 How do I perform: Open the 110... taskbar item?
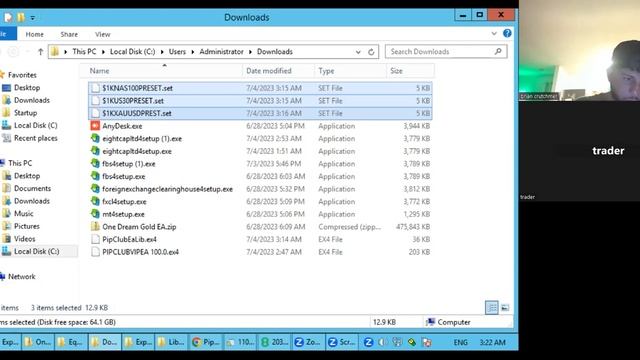pyautogui.click(x=240, y=342)
